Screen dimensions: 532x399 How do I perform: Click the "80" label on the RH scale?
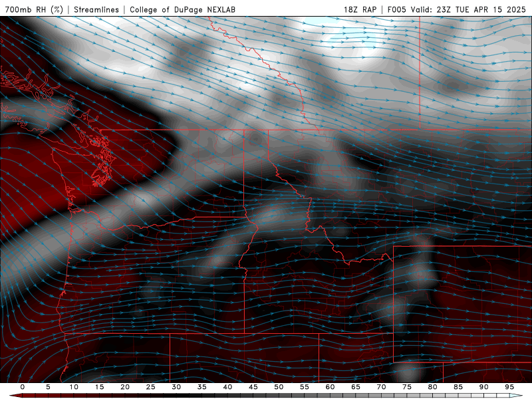tap(433, 387)
